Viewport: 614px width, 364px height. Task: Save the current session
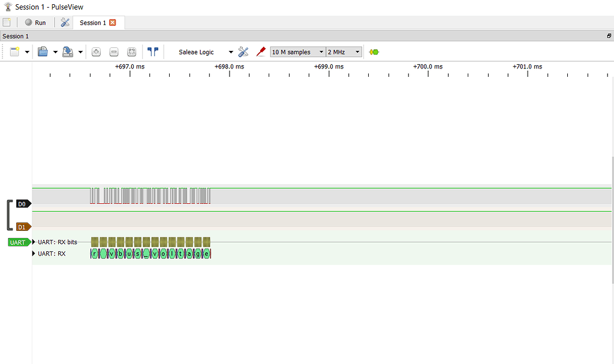click(68, 52)
